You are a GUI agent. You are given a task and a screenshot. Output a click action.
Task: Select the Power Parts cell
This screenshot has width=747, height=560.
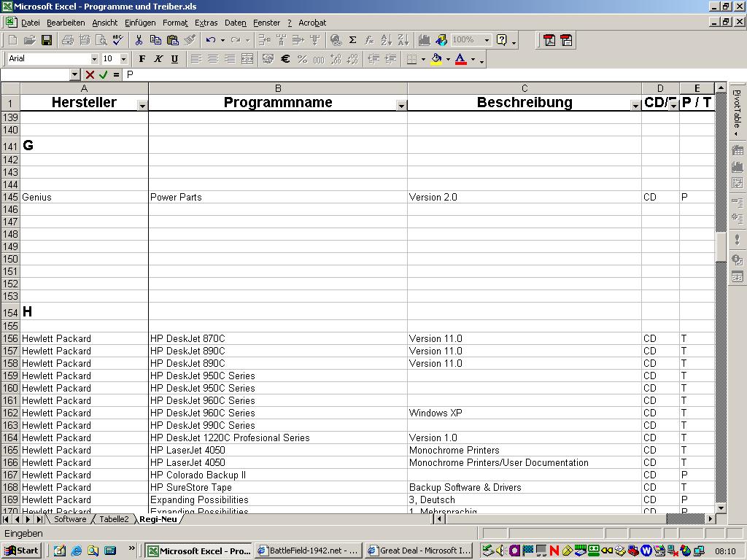[x=278, y=197]
